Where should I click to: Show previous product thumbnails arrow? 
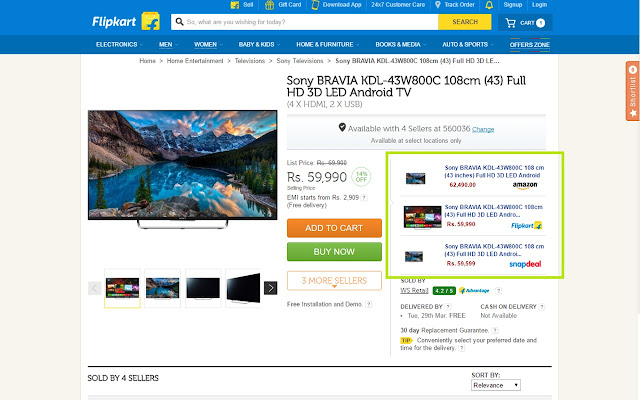coord(94,288)
